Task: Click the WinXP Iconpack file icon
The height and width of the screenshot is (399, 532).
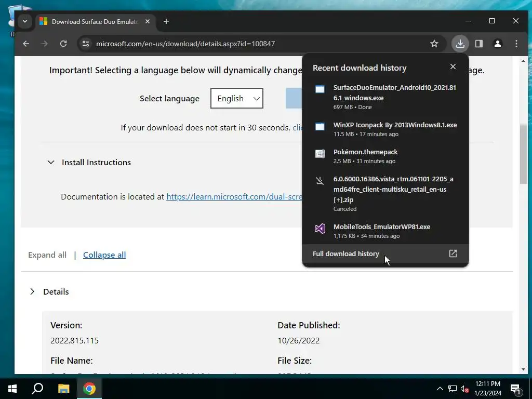Action: click(x=320, y=127)
